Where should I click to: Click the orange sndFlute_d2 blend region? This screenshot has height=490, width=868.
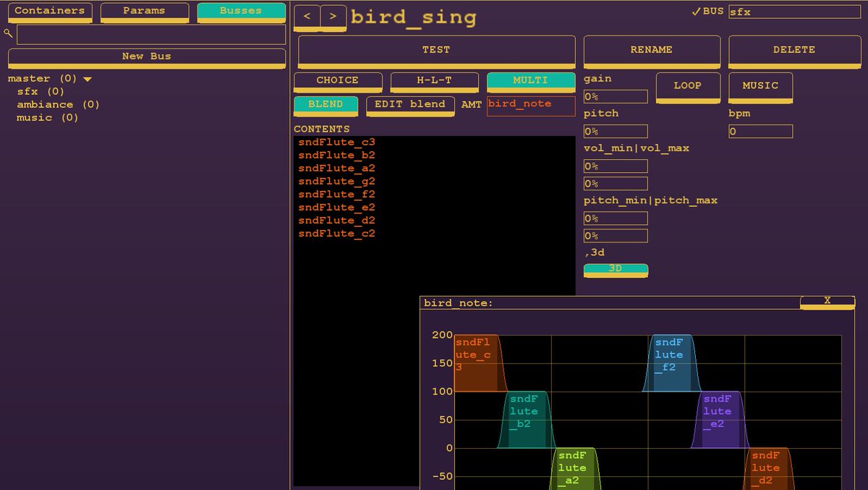pos(768,468)
